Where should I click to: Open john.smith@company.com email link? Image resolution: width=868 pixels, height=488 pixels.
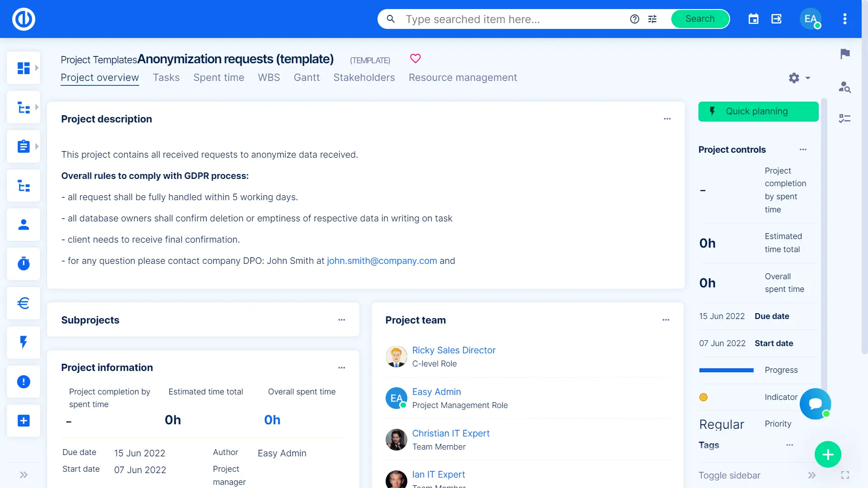coord(382,261)
